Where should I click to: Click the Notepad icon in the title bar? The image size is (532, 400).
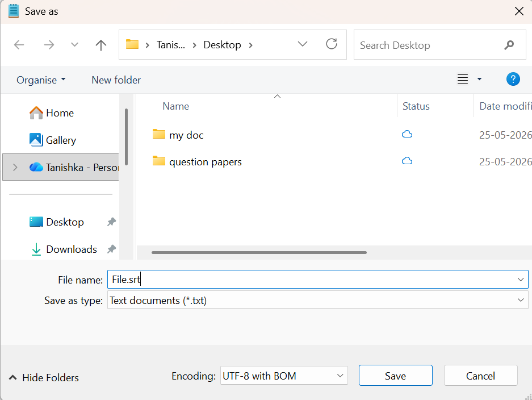tap(14, 11)
